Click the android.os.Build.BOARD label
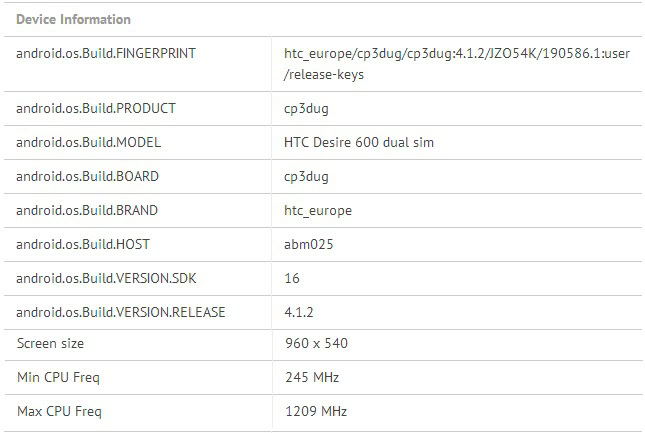 [88, 176]
